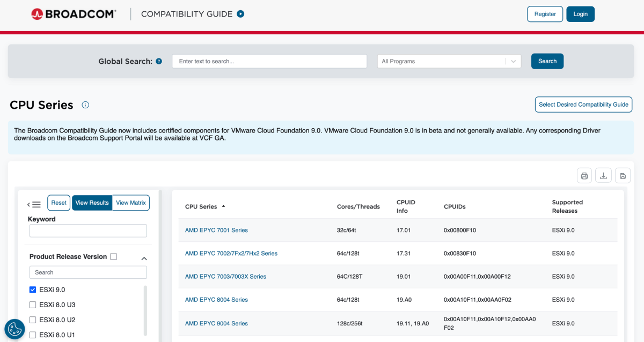Focus the Keyword input field
This screenshot has height=342, width=644.
pos(88,231)
